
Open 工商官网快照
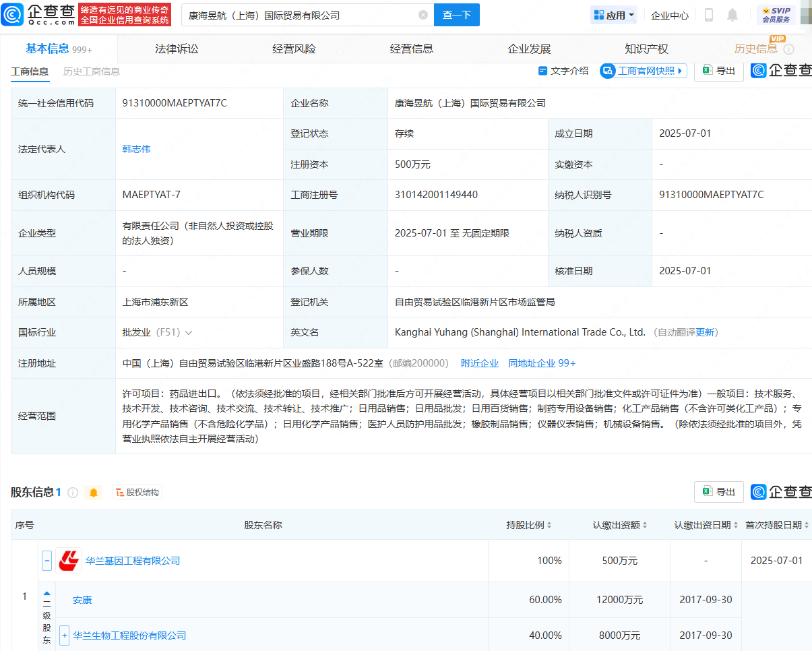coord(644,71)
